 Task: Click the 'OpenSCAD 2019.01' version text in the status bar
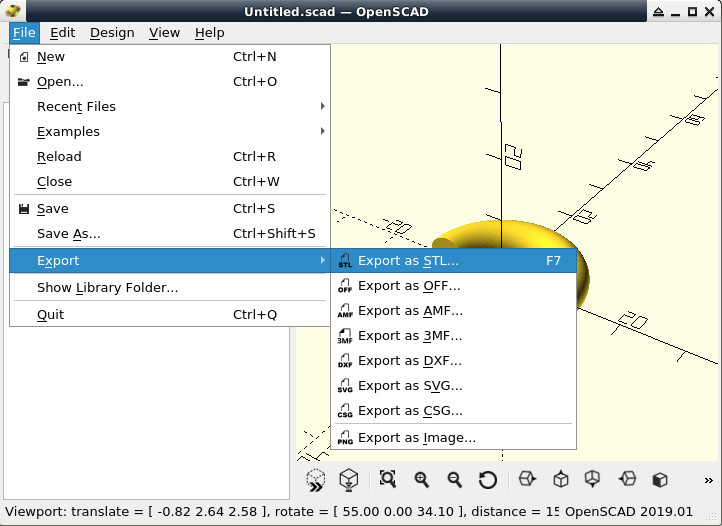tap(629, 512)
